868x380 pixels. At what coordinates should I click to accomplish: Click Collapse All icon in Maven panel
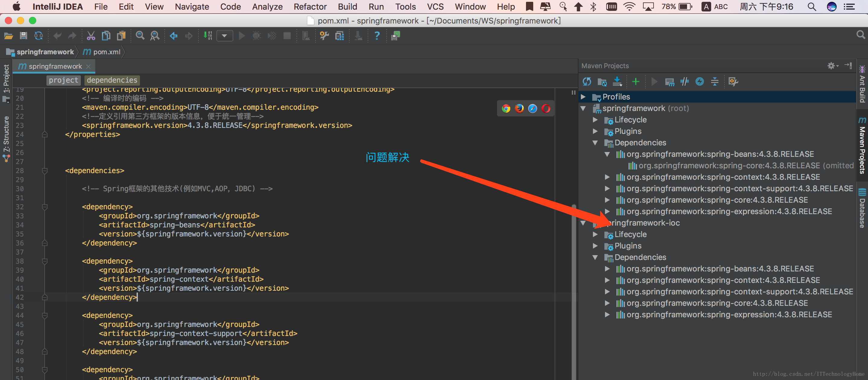pos(714,81)
